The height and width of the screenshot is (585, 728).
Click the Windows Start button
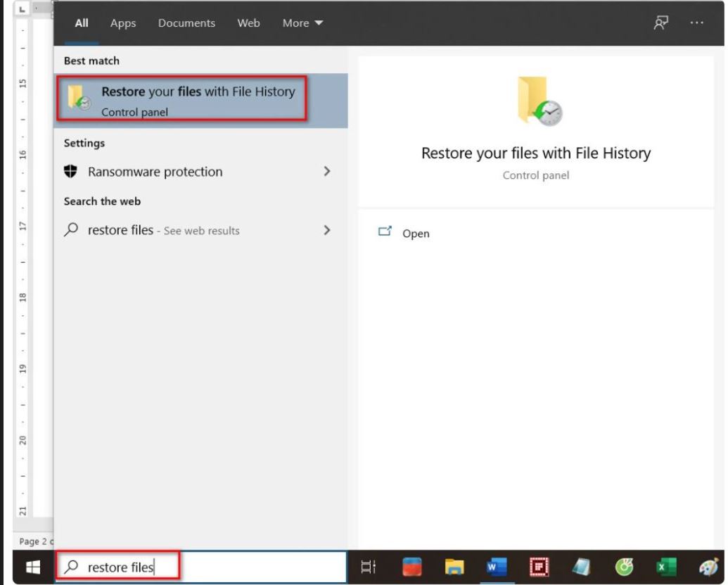coord(33,567)
